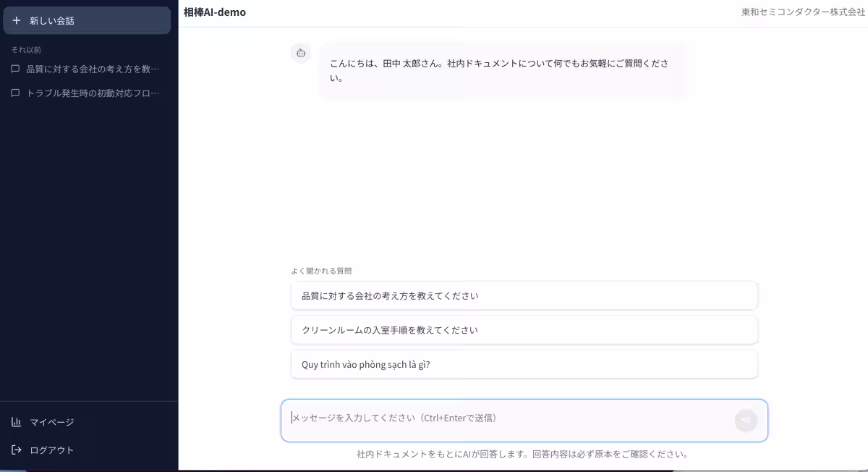Click the plus icon beside 新しい会話
Screen dimensions: 868x472
(17, 21)
